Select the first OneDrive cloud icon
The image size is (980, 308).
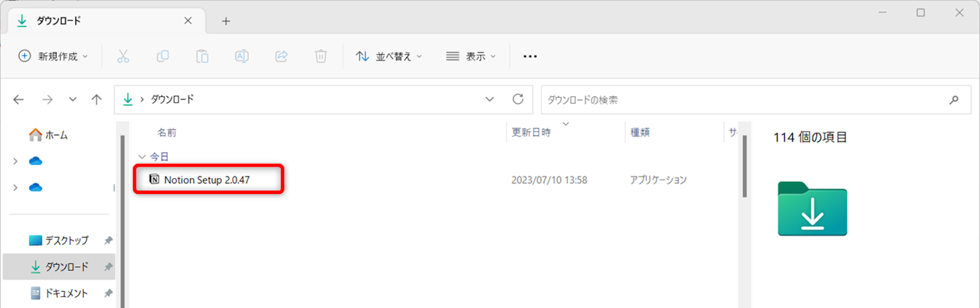coord(35,161)
